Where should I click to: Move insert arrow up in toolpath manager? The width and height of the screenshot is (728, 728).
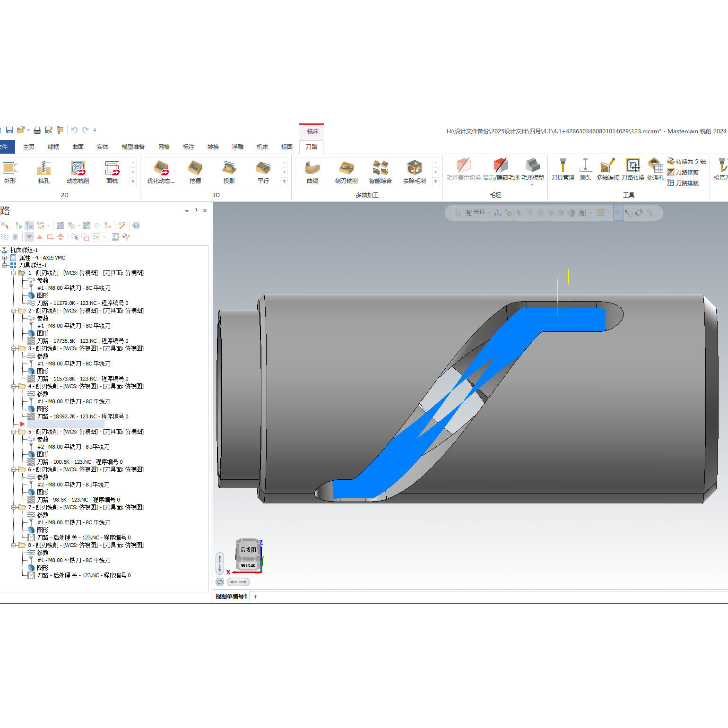[40, 237]
